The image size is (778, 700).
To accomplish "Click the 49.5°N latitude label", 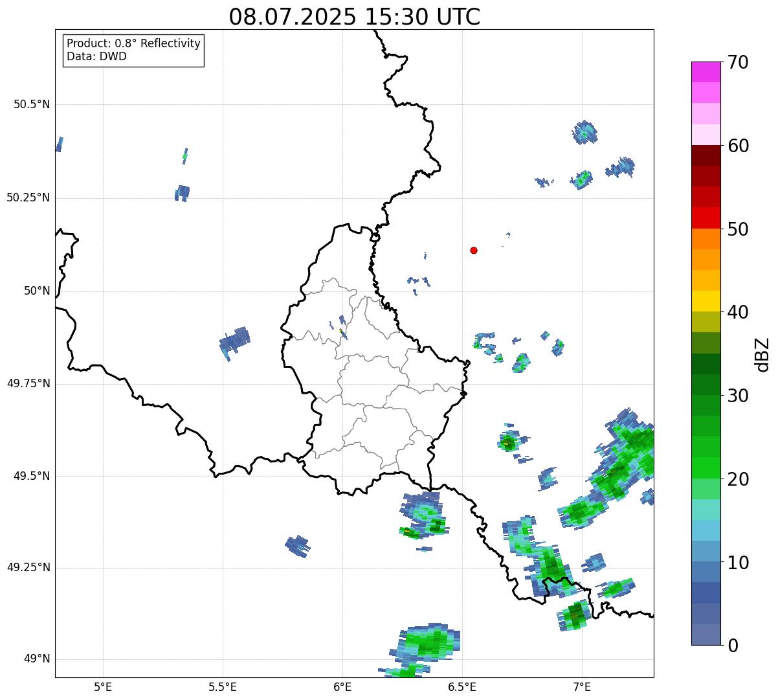I will [32, 476].
